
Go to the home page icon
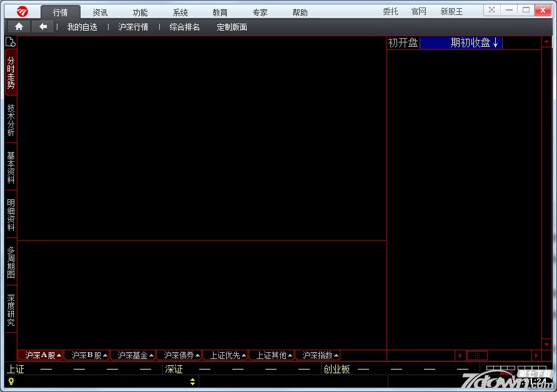[x=19, y=27]
